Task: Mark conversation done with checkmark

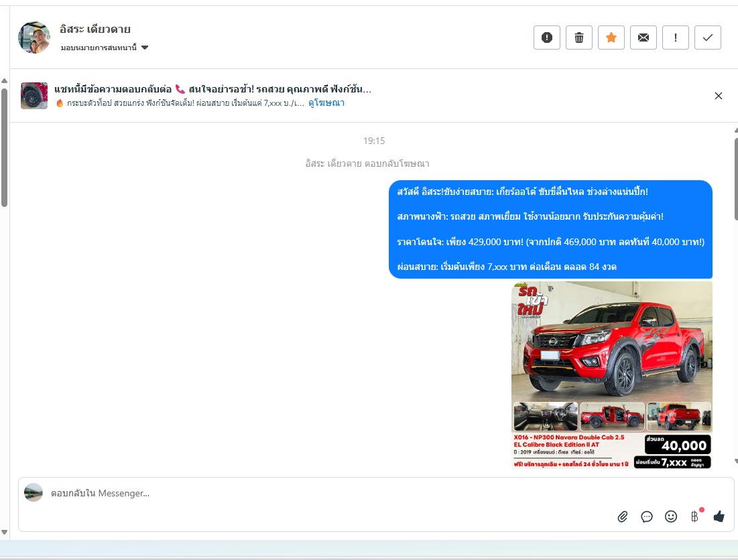Action: (x=708, y=38)
